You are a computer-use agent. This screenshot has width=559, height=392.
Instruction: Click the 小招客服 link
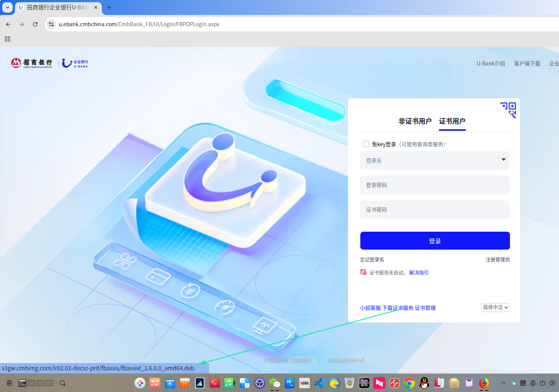coord(370,308)
